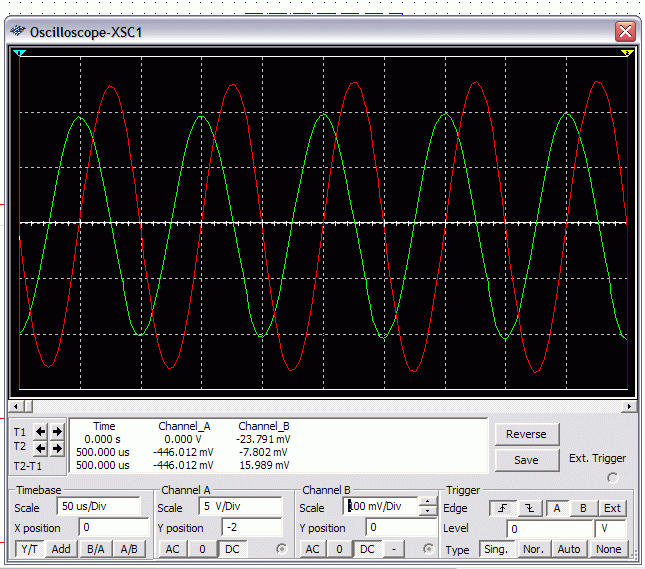Image resolution: width=645 pixels, height=569 pixels.
Task: Move cursor T2 right with arrow
Action: point(57,449)
